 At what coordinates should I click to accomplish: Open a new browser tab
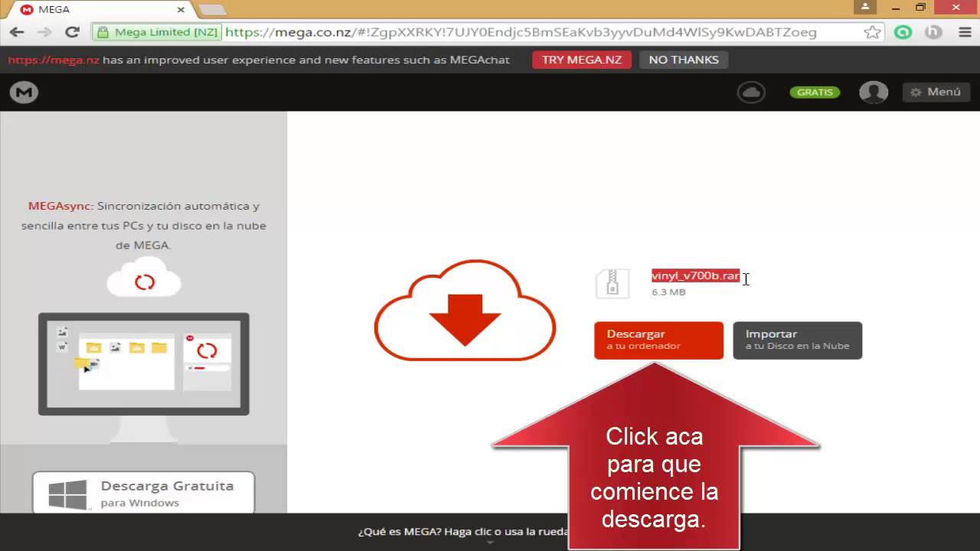pyautogui.click(x=211, y=10)
